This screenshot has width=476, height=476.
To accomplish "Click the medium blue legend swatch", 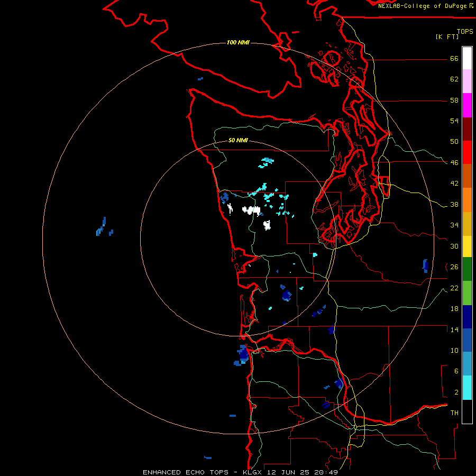I will point(467,340).
